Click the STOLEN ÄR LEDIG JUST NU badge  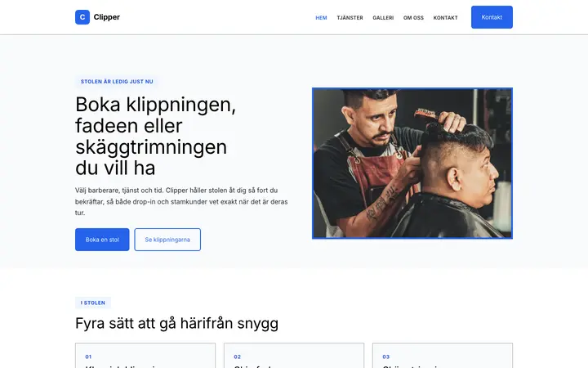pyautogui.click(x=117, y=82)
